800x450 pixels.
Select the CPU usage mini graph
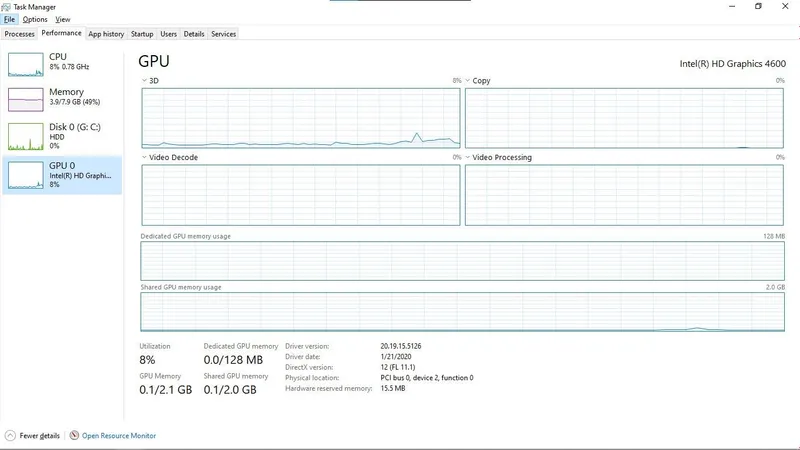[26, 64]
